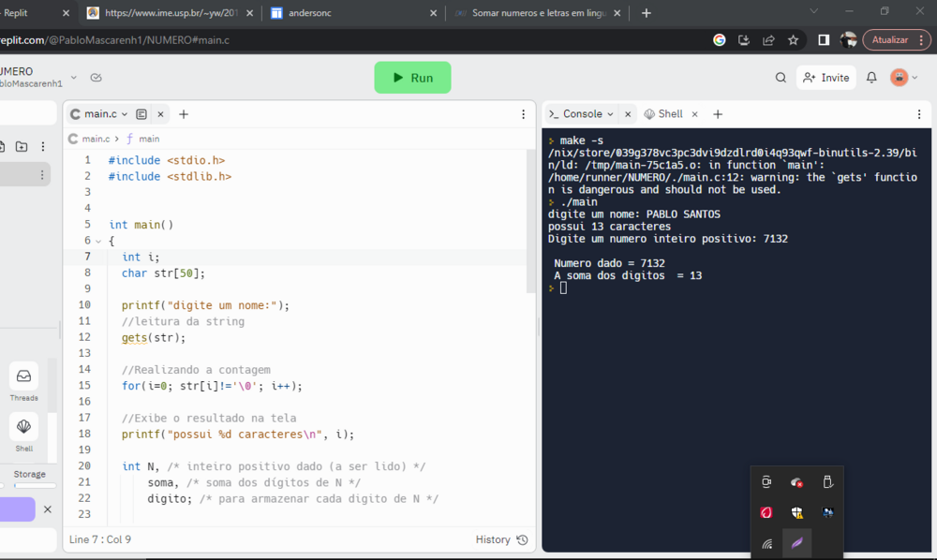Click the Storage usage bar
Image resolution: width=937 pixels, height=560 pixels.
click(x=28, y=486)
